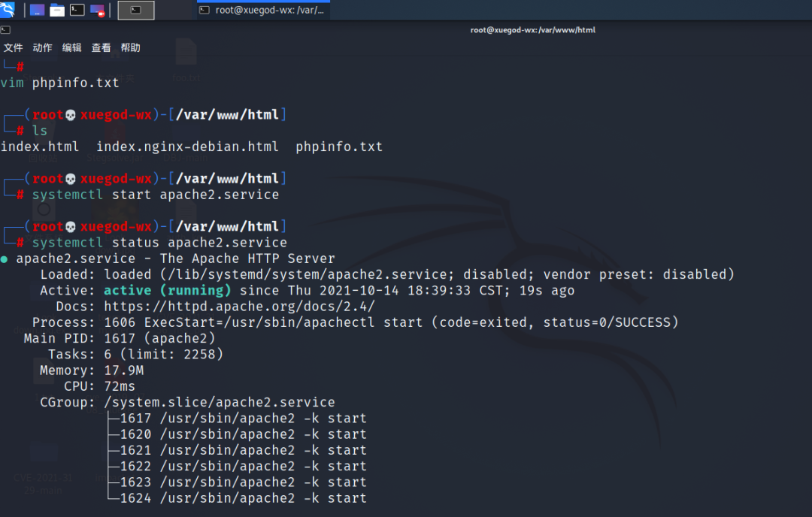Open the 查看 menu
Image resolution: width=812 pixels, height=517 pixels.
[x=101, y=47]
